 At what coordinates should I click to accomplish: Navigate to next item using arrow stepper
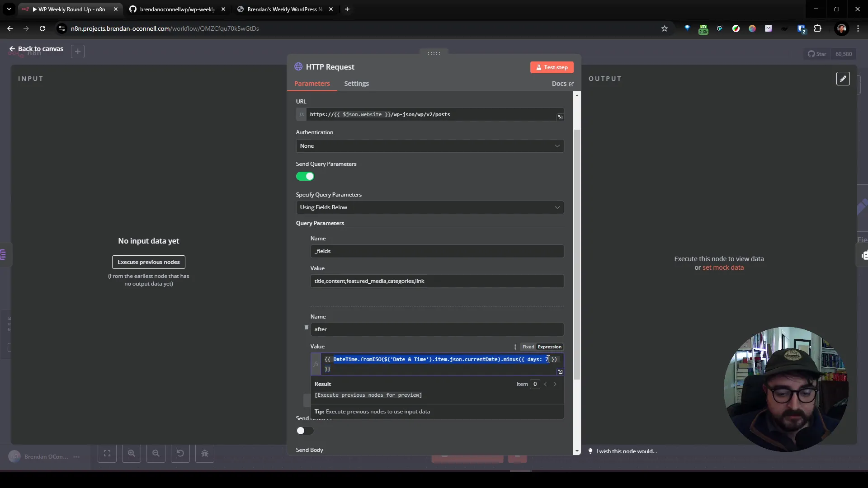click(x=555, y=384)
